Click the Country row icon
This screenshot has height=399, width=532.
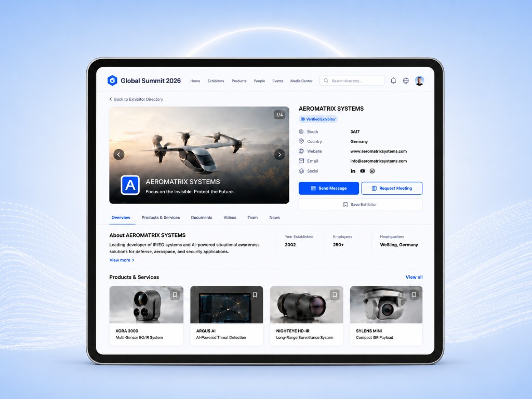coord(301,141)
